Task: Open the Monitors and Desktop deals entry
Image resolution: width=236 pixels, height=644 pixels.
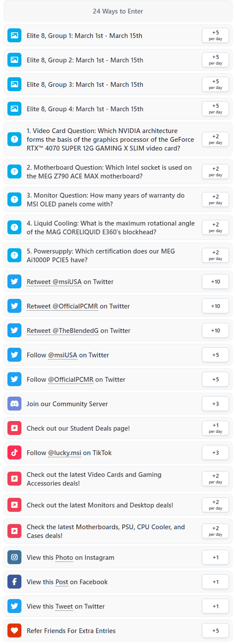Action: (x=118, y=505)
